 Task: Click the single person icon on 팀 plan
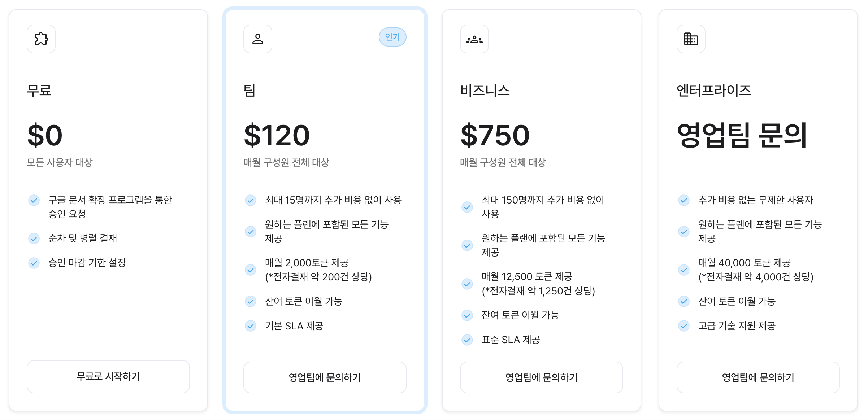click(258, 39)
